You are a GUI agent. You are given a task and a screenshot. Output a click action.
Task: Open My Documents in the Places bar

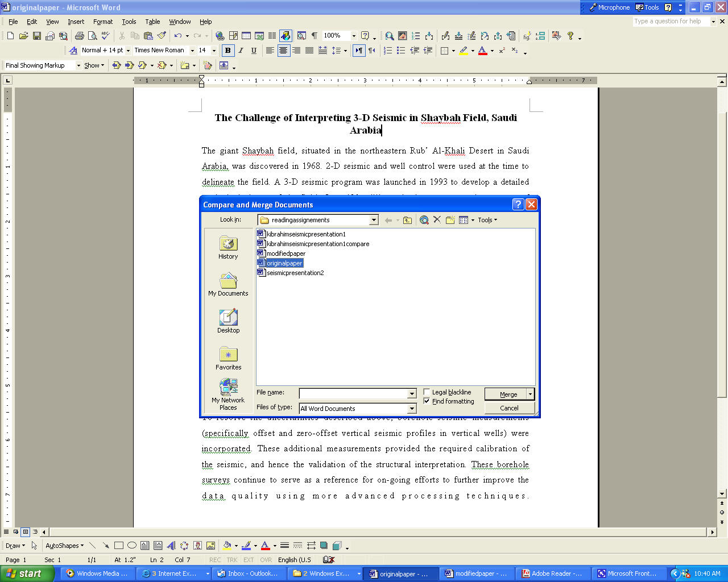(228, 285)
